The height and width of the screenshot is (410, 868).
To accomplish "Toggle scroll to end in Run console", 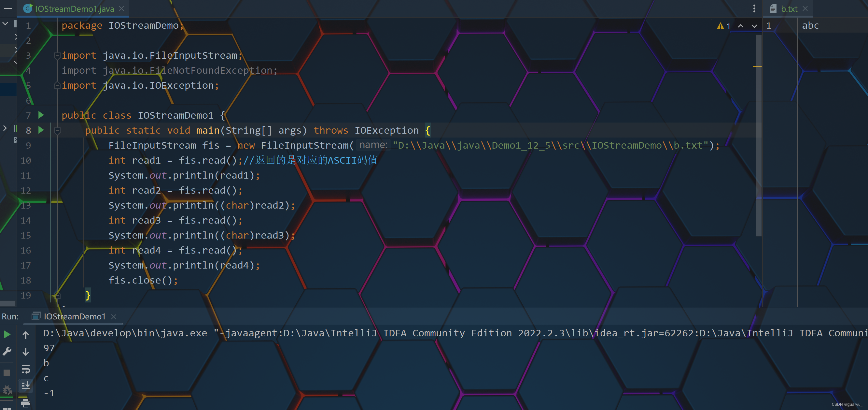I will tap(26, 385).
